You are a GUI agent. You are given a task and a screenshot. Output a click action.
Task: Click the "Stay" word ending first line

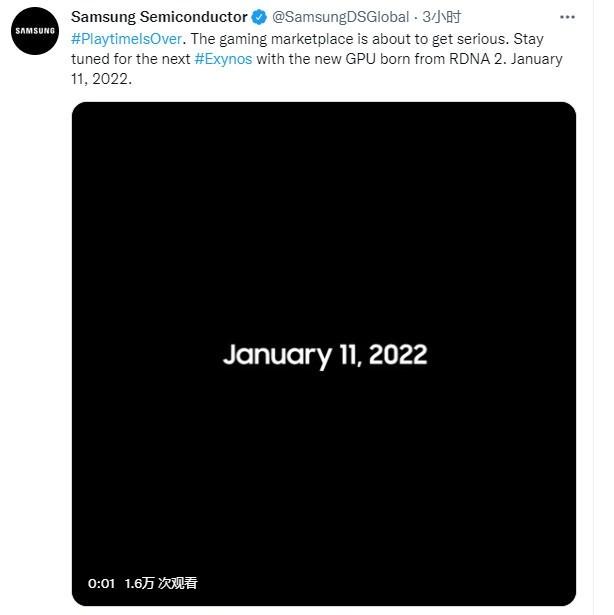point(528,39)
